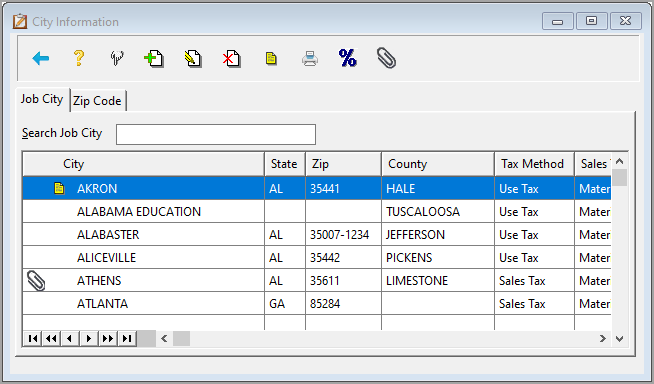Minimize the City Information window
This screenshot has width=654, height=384.
(x=558, y=21)
